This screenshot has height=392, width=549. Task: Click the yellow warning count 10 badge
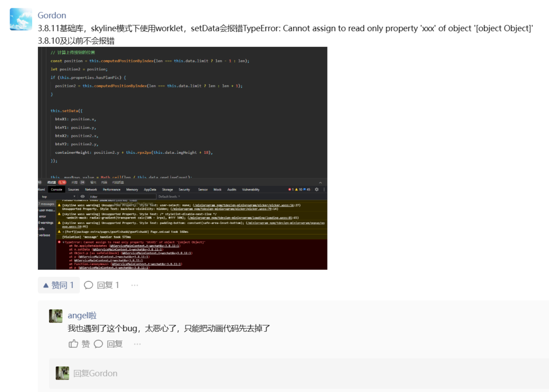[298, 189]
